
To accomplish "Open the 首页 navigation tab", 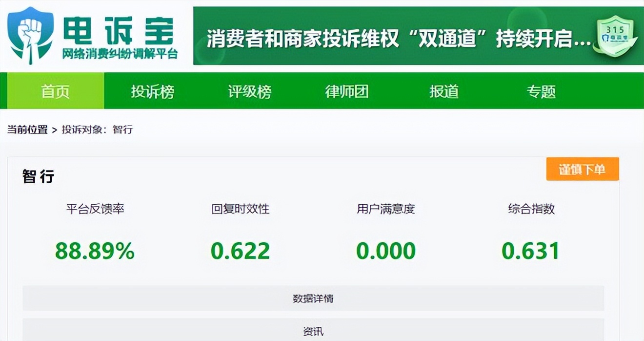I will pos(55,91).
